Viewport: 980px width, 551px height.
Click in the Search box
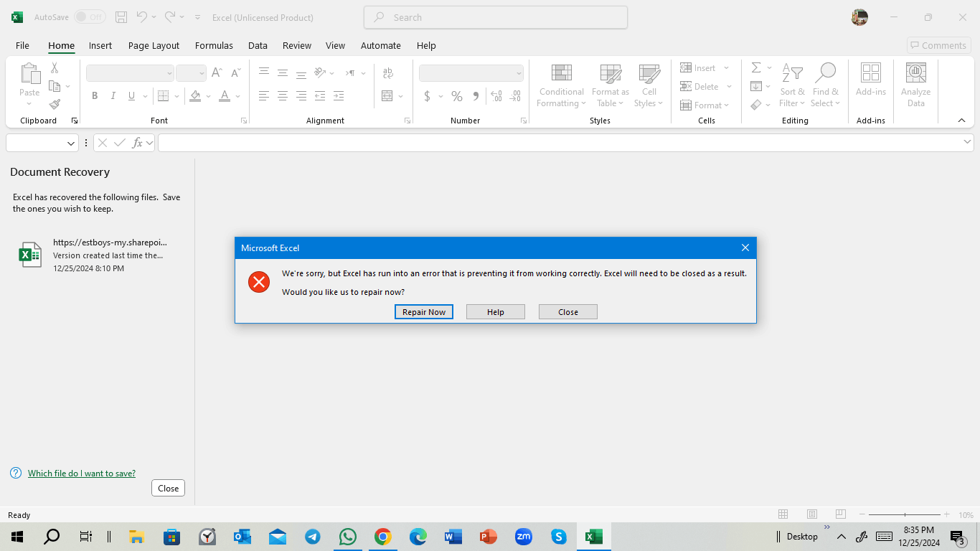[x=496, y=17]
